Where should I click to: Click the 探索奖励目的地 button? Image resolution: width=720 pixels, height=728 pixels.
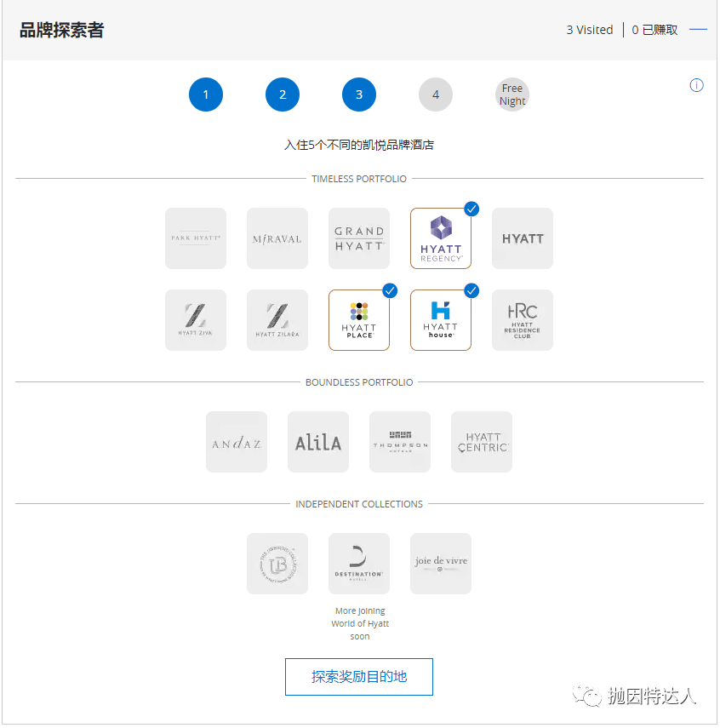pyautogui.click(x=359, y=676)
